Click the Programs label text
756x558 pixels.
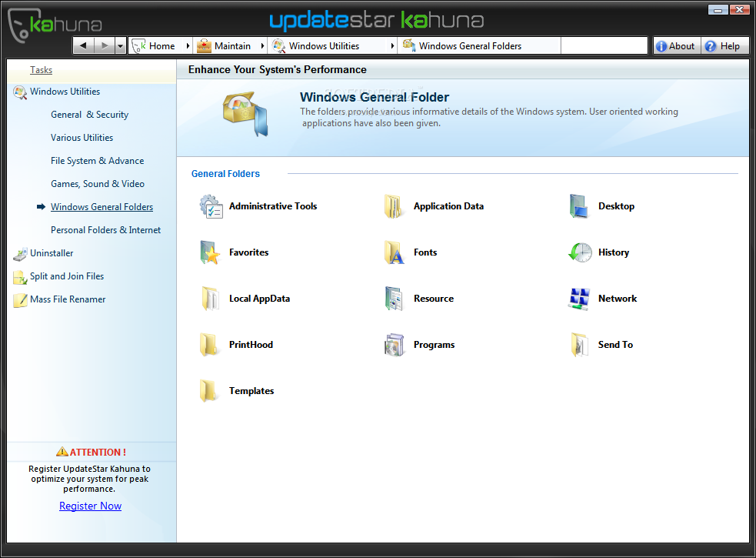click(434, 345)
